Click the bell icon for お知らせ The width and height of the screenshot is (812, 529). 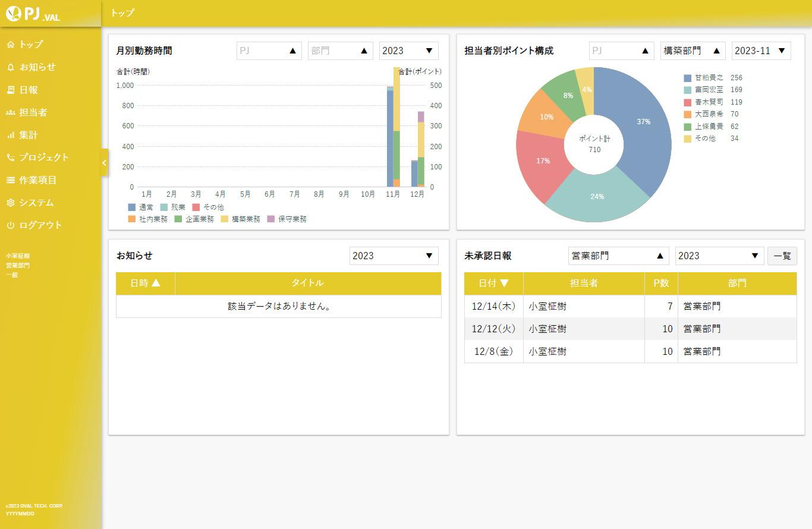(x=10, y=67)
